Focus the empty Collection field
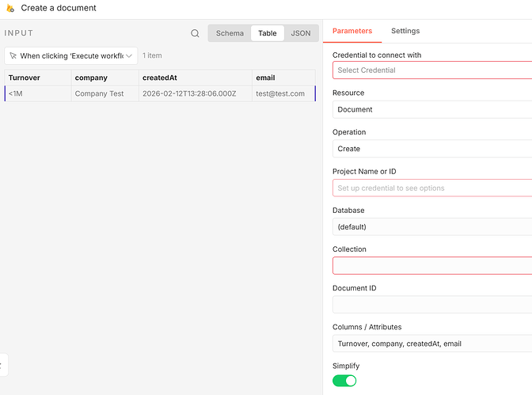Viewport: 532px width, 395px height. point(432,265)
